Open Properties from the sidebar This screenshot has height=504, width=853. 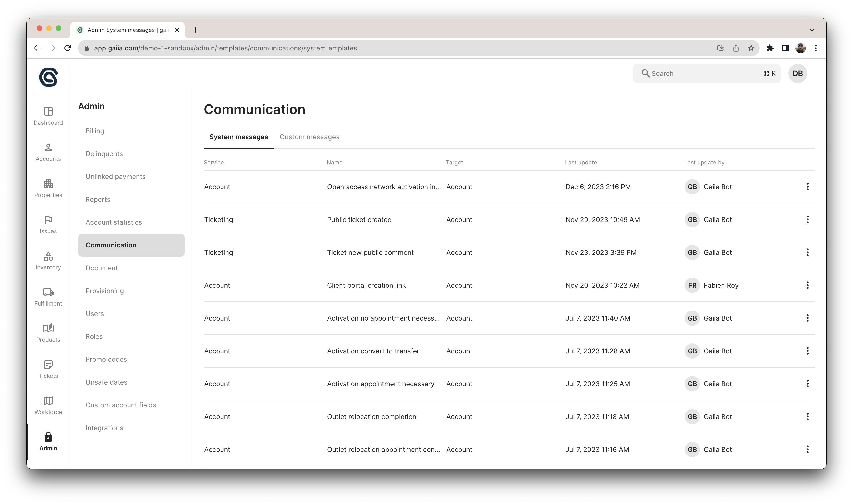48,188
